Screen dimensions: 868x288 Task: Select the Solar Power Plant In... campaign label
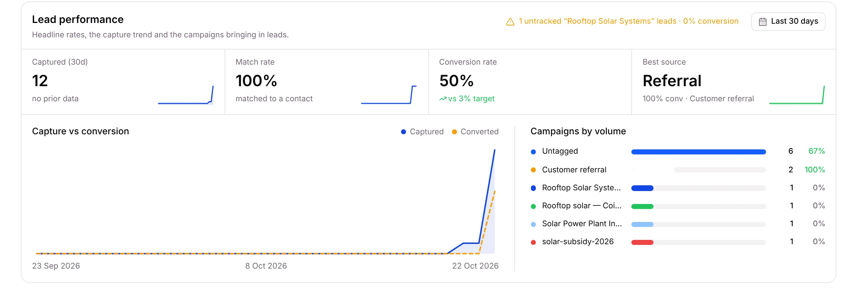click(x=582, y=223)
